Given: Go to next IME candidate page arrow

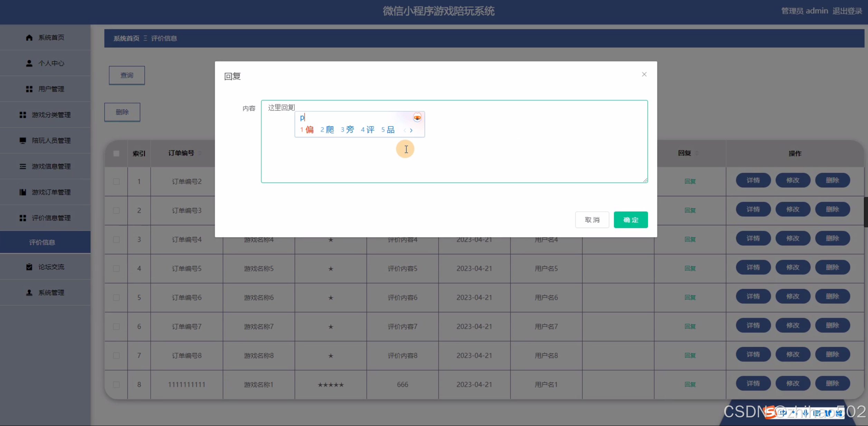Looking at the screenshot, I should [411, 130].
